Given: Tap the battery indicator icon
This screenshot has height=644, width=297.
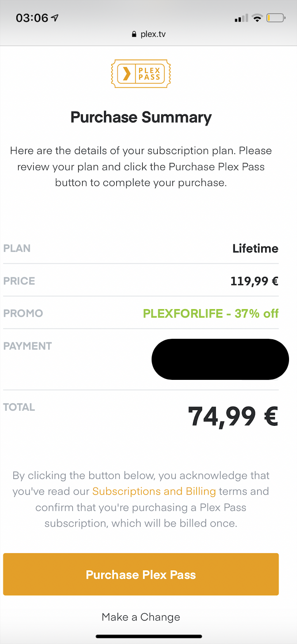Looking at the screenshot, I should [x=276, y=18].
